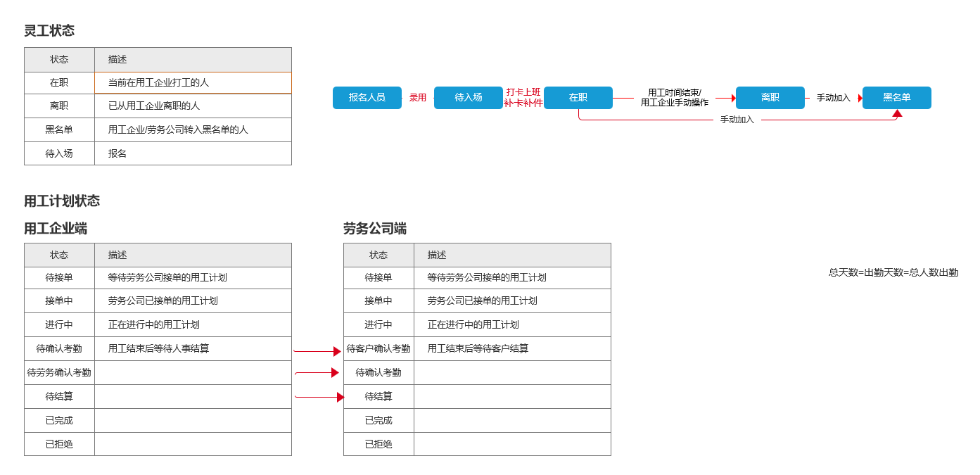Select 待确认考勤 in 劳务公司端 table

pos(378,372)
